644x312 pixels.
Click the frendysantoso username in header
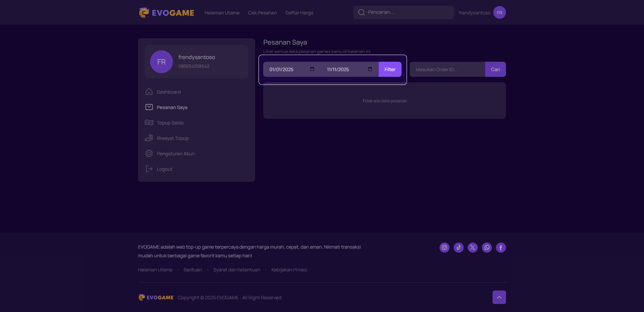coord(474,13)
